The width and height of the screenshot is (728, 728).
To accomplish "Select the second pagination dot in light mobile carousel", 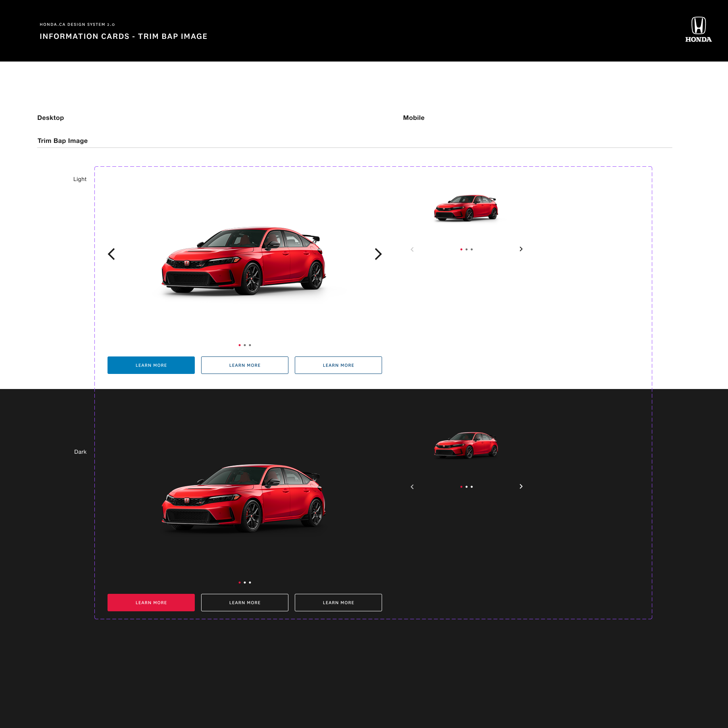I will (467, 249).
